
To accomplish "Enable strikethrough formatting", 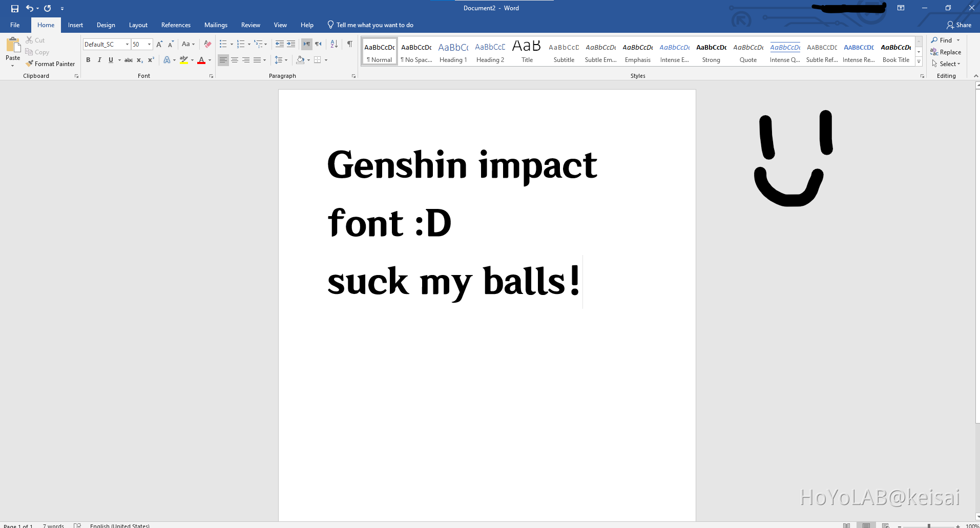I will [128, 60].
